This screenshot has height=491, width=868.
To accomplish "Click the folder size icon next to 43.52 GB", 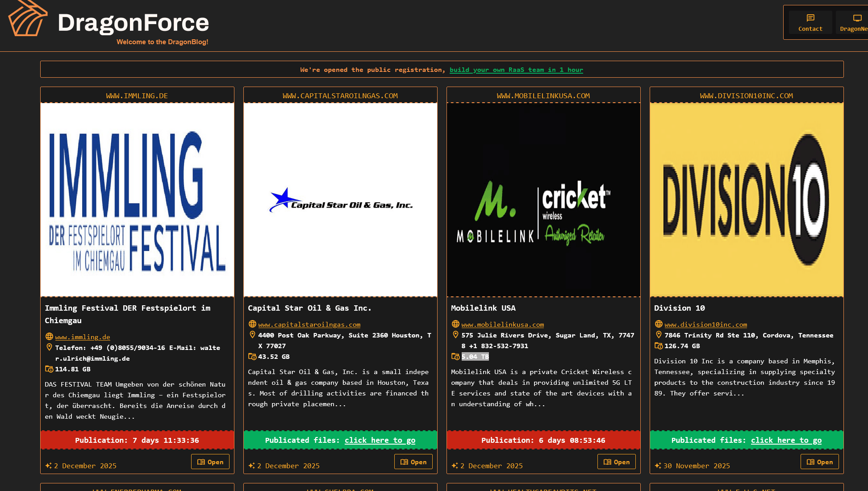I will (252, 357).
